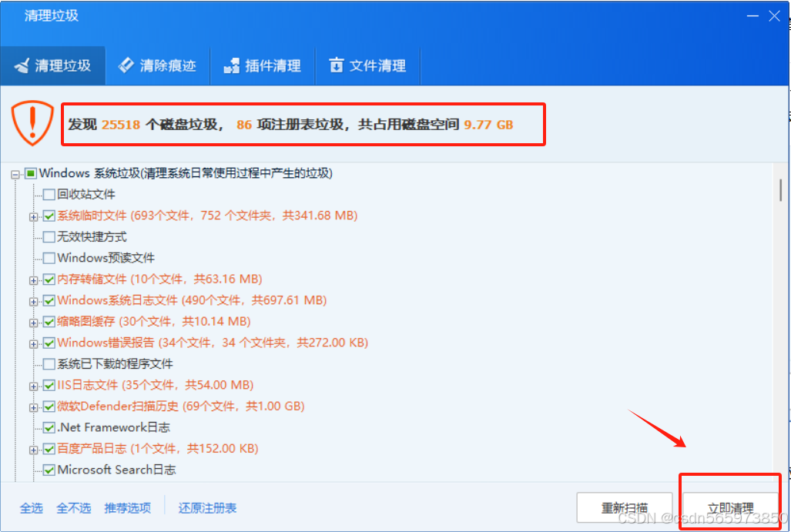Go to the 文件清理 tab
This screenshot has width=791, height=532.
tap(367, 65)
